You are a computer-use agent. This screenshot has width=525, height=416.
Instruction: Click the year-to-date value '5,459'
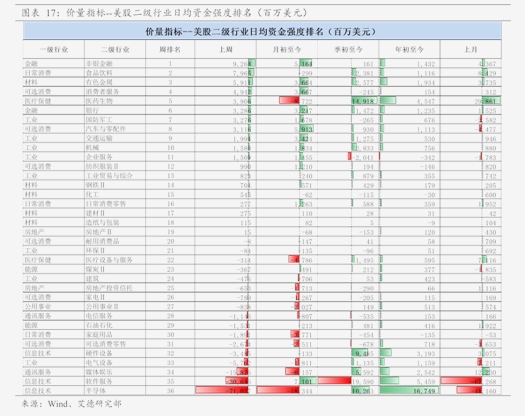(426, 382)
